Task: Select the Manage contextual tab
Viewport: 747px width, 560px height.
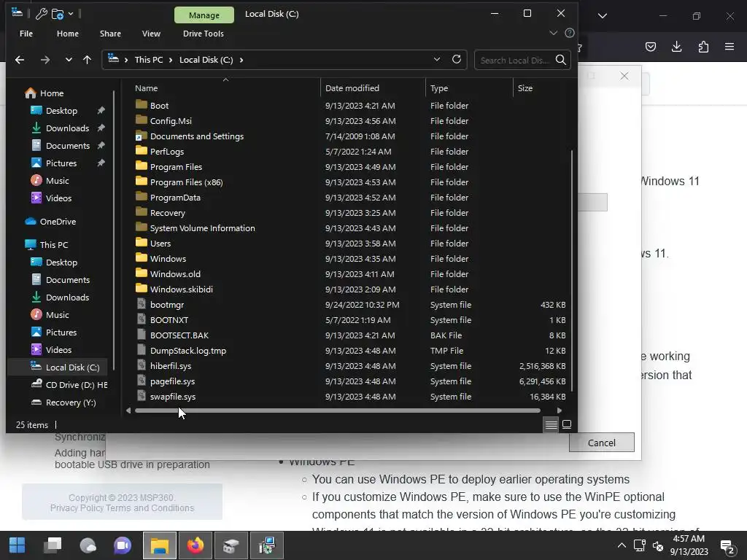Action: pyautogui.click(x=204, y=15)
